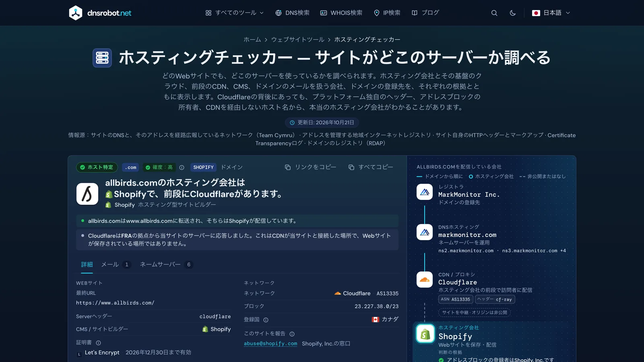Click the allbirds site favicon

[x=87, y=194]
